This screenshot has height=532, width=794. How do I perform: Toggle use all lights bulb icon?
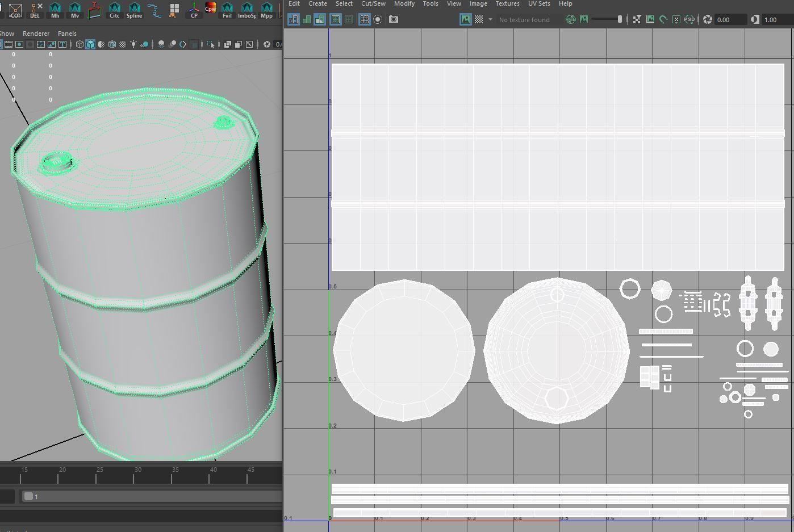click(133, 44)
